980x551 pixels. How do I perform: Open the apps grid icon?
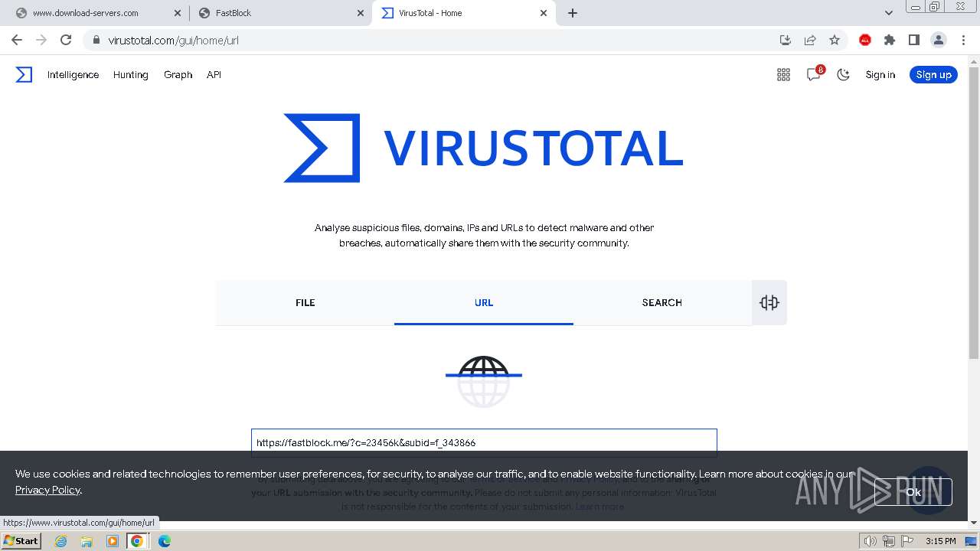(x=783, y=74)
